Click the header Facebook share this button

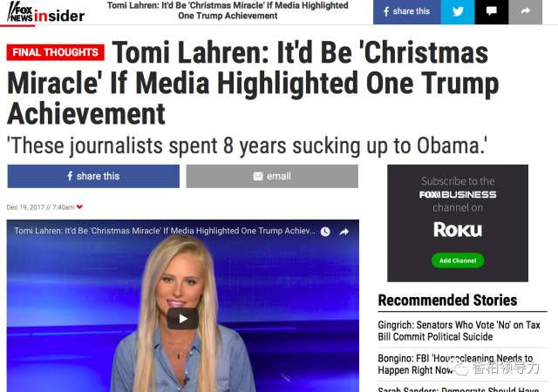407,11
